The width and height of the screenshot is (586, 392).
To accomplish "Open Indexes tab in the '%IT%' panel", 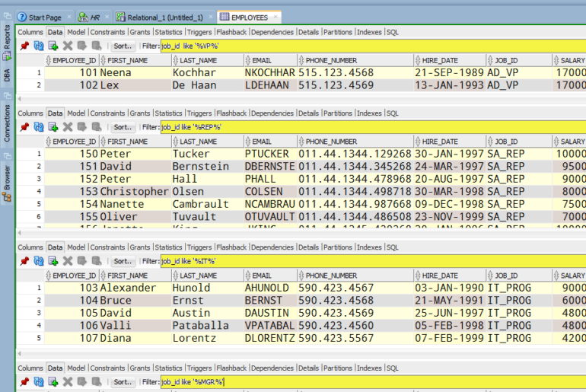I will click(x=369, y=247).
